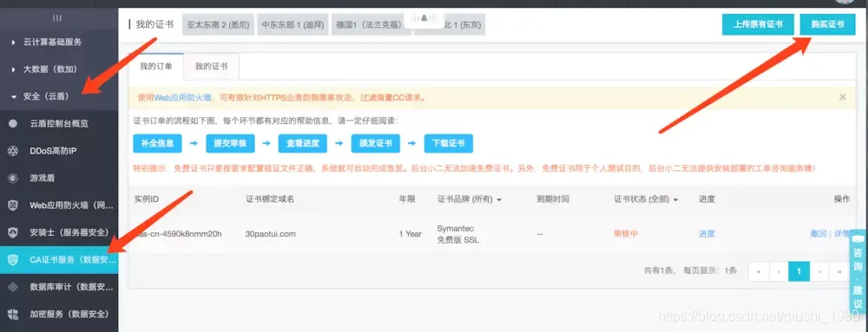Collapse the sidebar using the top handle
The width and height of the screenshot is (868, 332).
point(57,18)
